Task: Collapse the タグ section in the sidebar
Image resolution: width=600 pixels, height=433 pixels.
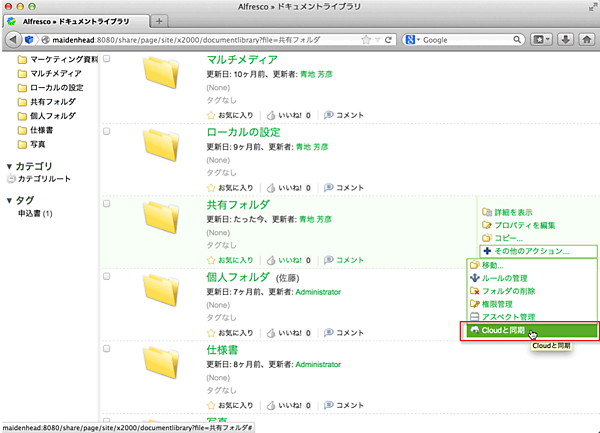Action: pos(10,200)
